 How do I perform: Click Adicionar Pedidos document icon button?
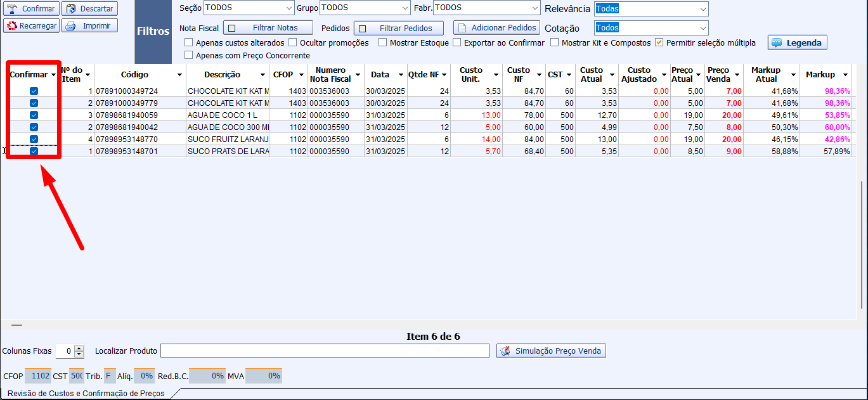click(x=496, y=28)
